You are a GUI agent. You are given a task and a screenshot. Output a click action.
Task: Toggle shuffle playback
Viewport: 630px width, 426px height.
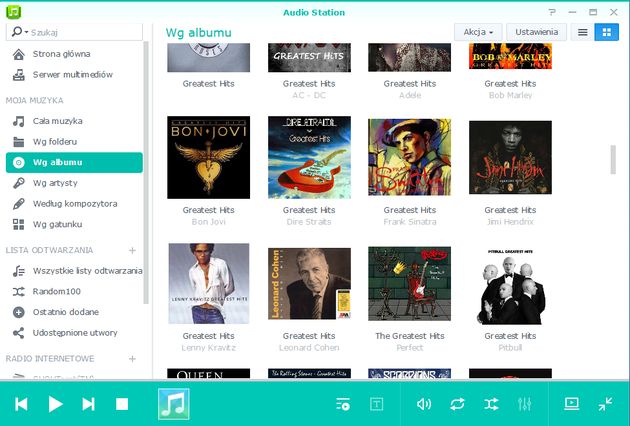(491, 404)
